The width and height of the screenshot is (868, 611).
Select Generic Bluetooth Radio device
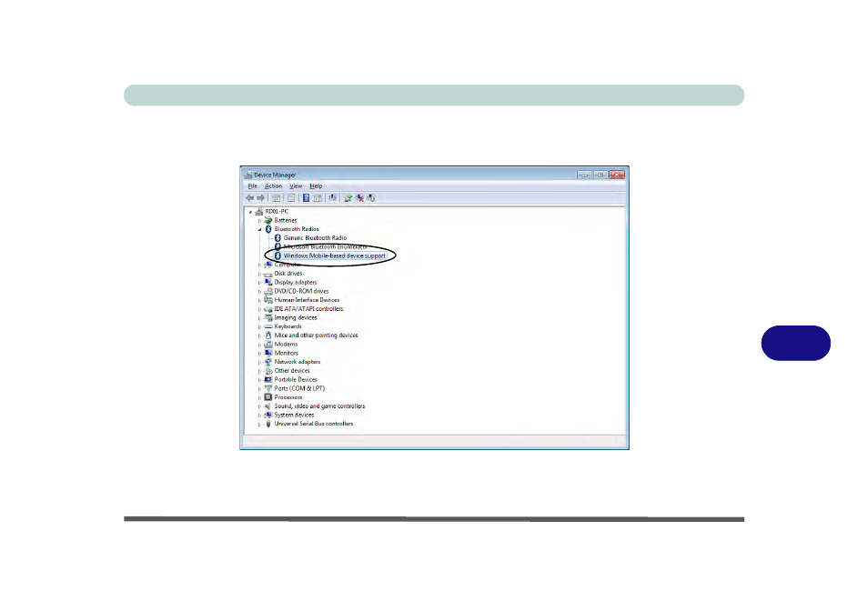[315, 238]
